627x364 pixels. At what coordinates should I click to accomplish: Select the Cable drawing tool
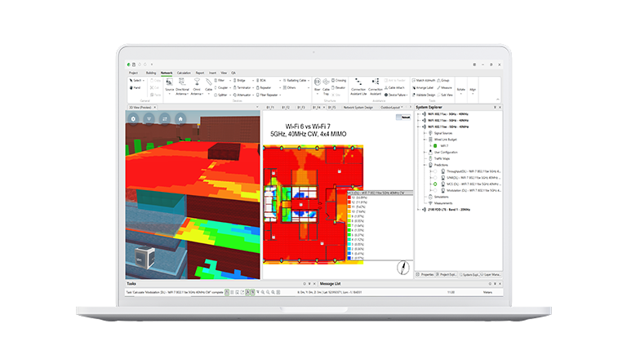click(208, 85)
